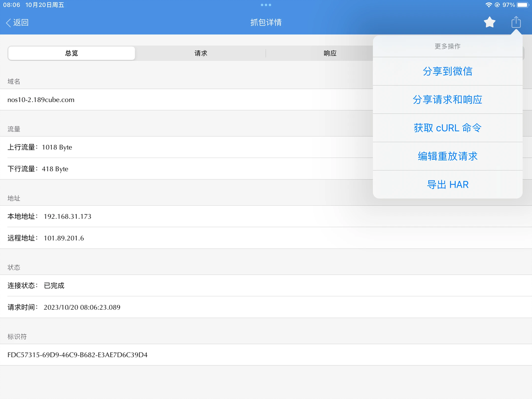
Task: Choose 导出 HAR option
Action: [x=448, y=185]
